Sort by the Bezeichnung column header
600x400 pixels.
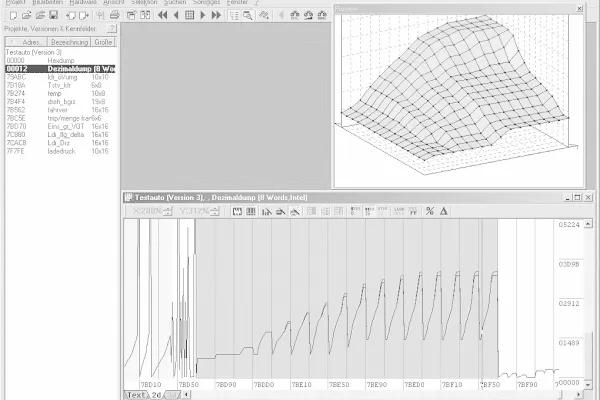[69, 42]
